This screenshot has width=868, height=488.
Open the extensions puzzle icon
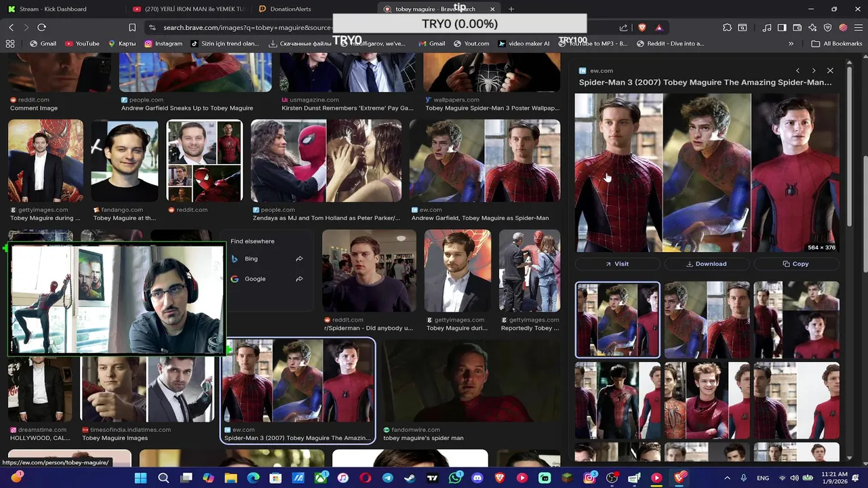pyautogui.click(x=727, y=27)
